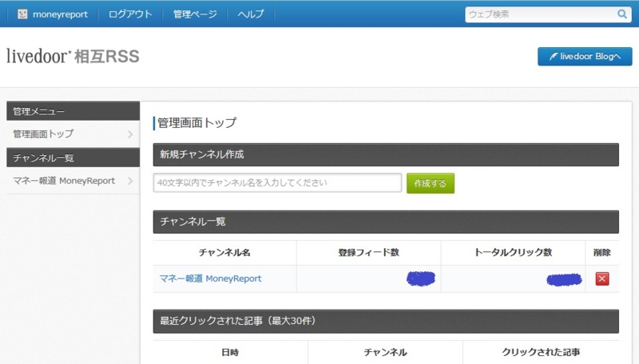Click ログアウト in the top bar
This screenshot has height=364, width=639.
pyautogui.click(x=130, y=14)
